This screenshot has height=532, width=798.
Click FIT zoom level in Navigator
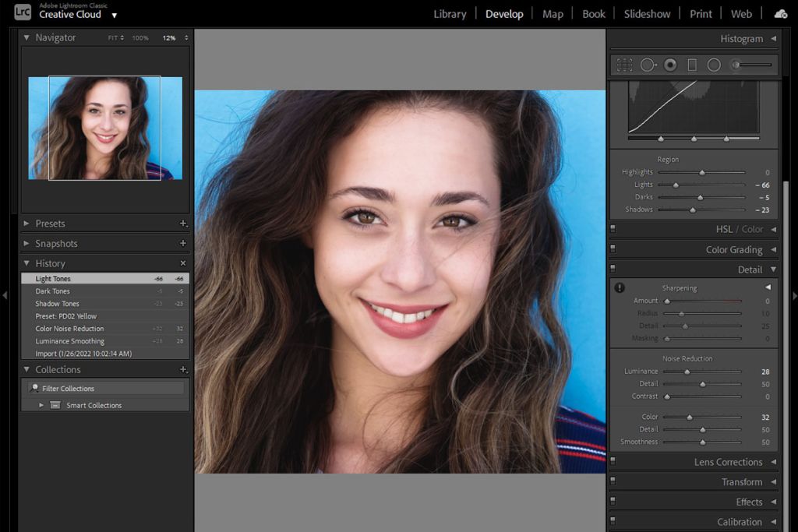[x=114, y=37]
